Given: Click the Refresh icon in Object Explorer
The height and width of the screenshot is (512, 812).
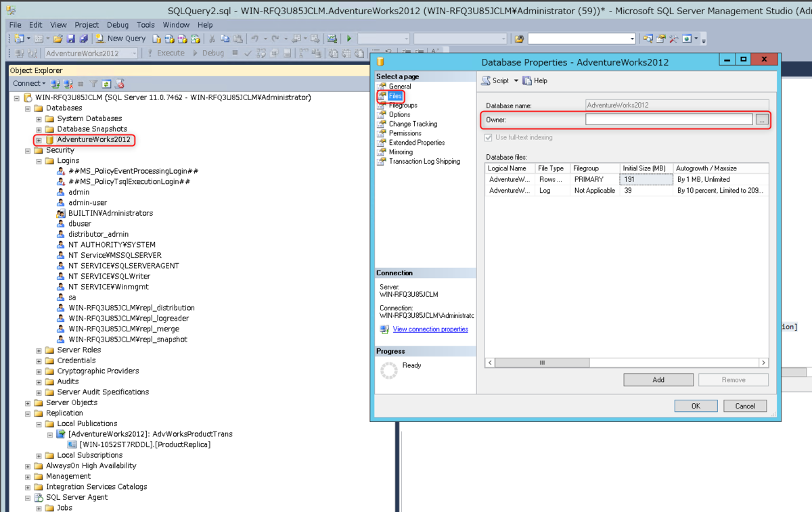Looking at the screenshot, I should 106,84.
